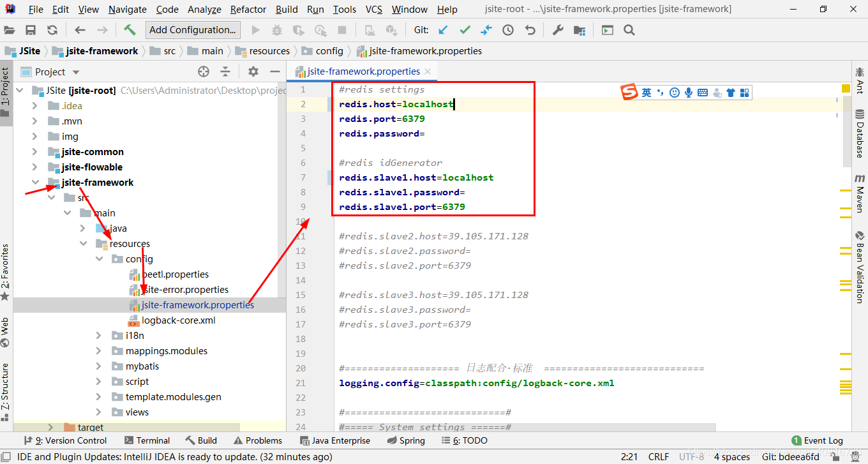
Task: Build the project with the hammer icon
Action: [130, 30]
